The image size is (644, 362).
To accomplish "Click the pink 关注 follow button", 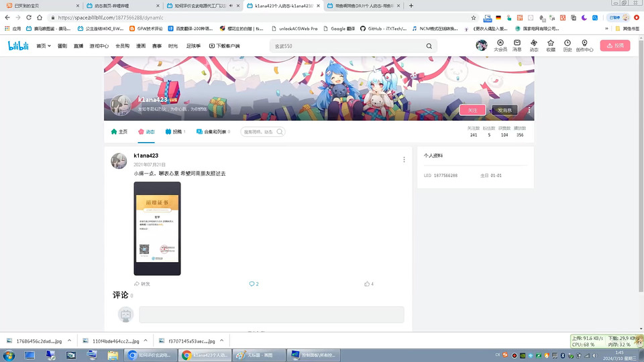I will click(473, 110).
